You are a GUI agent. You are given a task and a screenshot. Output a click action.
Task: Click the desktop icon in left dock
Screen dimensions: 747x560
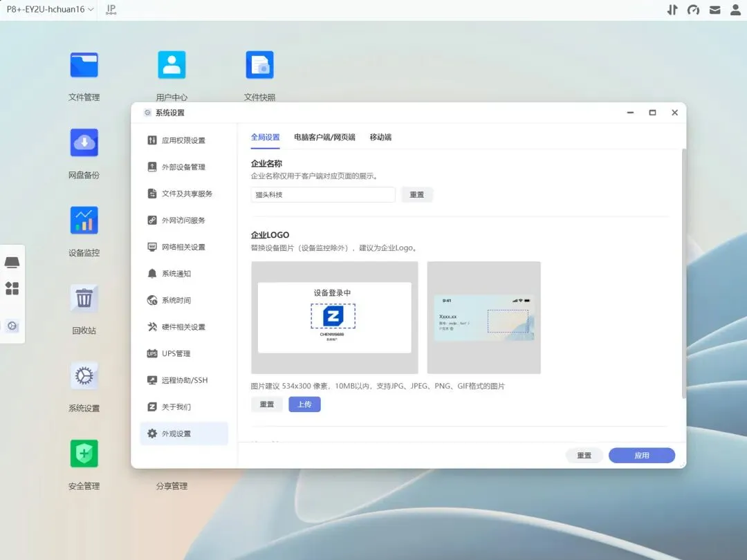point(12,263)
